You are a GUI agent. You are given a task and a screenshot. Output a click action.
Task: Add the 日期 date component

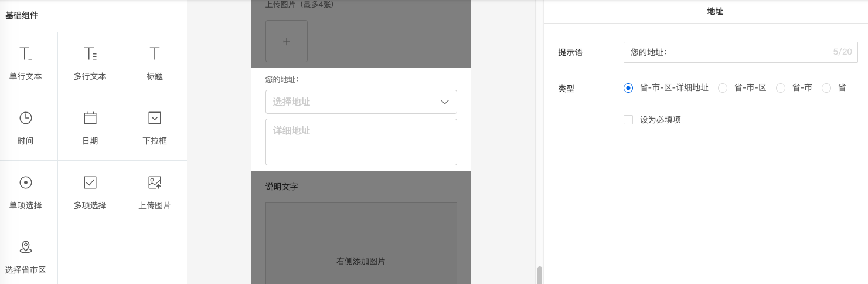click(90, 129)
